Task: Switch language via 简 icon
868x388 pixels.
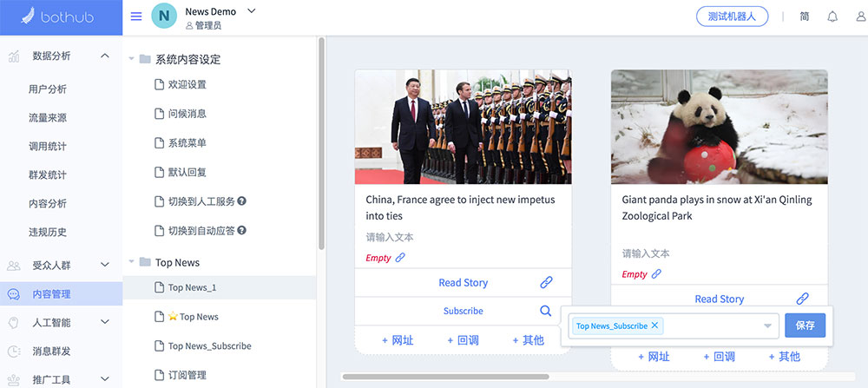Action: 805,16
